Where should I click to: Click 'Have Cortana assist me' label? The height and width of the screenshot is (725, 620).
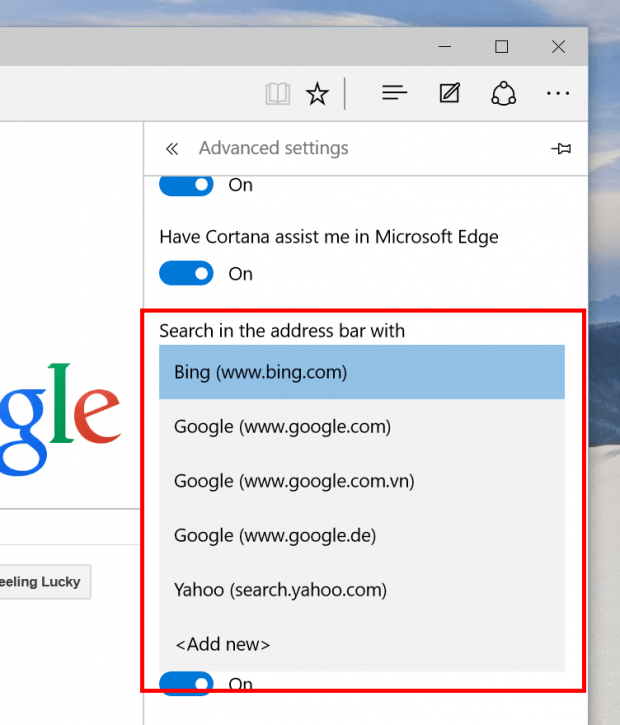[x=329, y=237]
